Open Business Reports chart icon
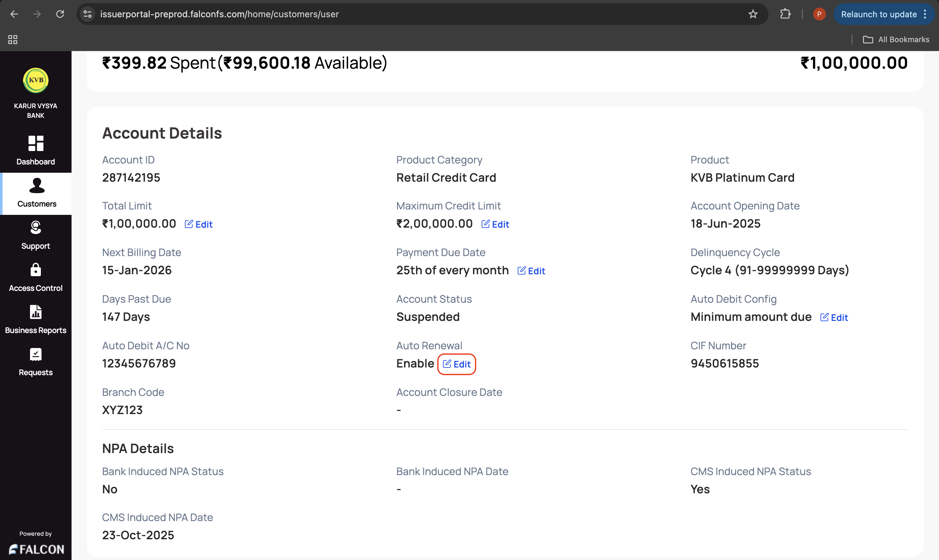The width and height of the screenshot is (939, 560). [x=35, y=312]
